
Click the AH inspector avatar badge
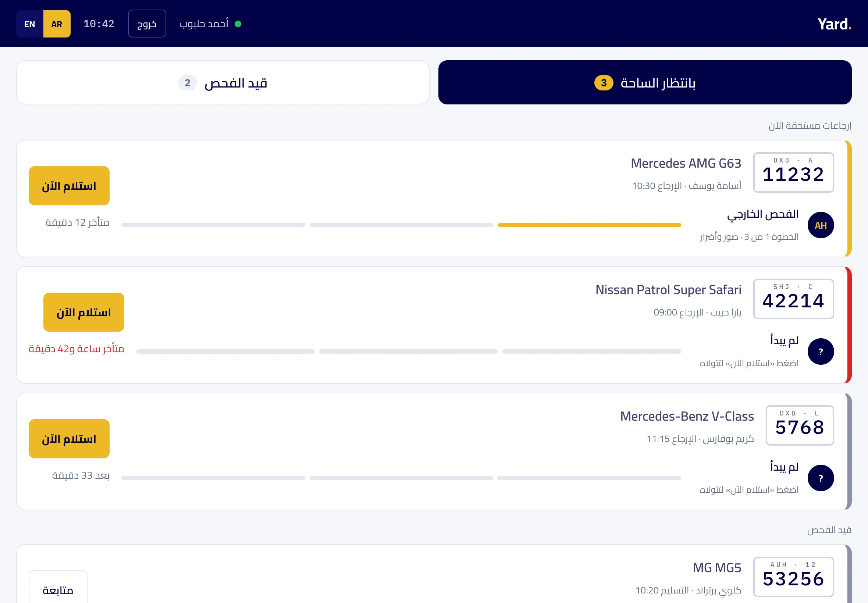[x=821, y=225]
